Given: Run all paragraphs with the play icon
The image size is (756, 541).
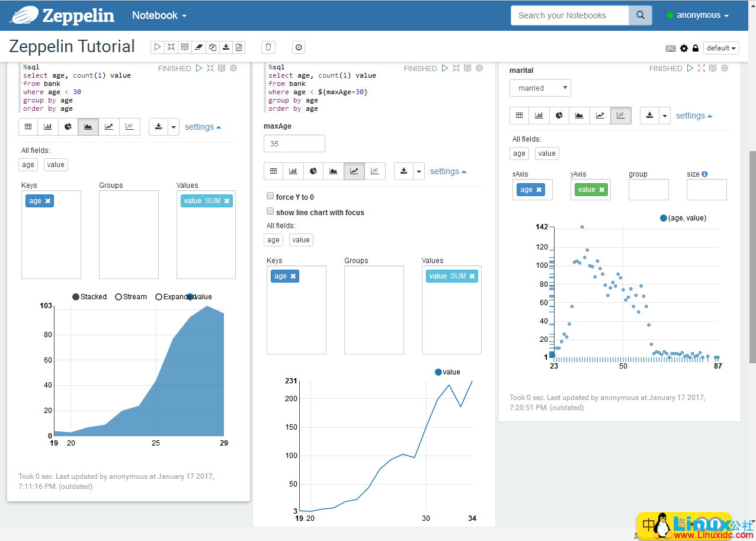Looking at the screenshot, I should pyautogui.click(x=157, y=47).
